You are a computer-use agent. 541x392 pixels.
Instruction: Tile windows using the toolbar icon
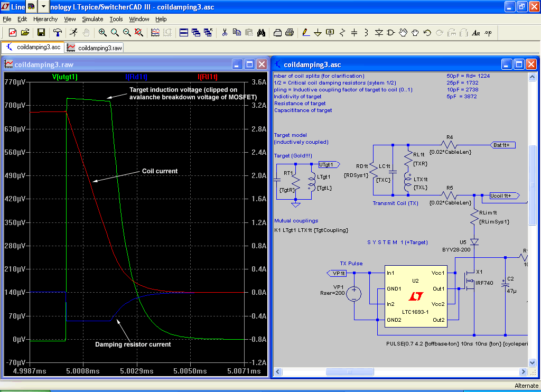[x=184, y=32]
